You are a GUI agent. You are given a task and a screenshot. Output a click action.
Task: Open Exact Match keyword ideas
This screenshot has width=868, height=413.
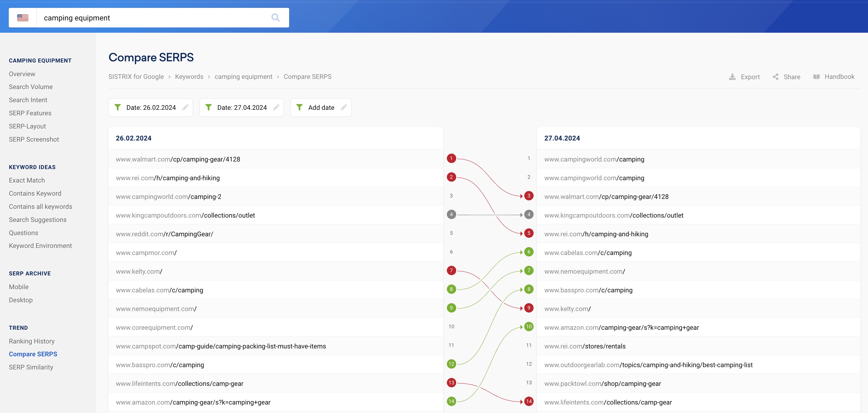click(x=27, y=180)
